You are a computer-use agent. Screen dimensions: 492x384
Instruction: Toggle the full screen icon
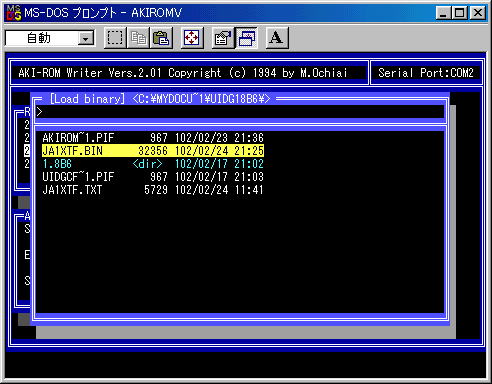pos(192,38)
